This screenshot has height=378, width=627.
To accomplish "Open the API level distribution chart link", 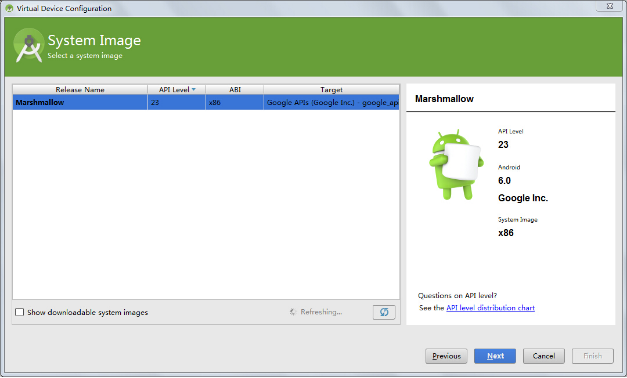I will (x=490, y=308).
